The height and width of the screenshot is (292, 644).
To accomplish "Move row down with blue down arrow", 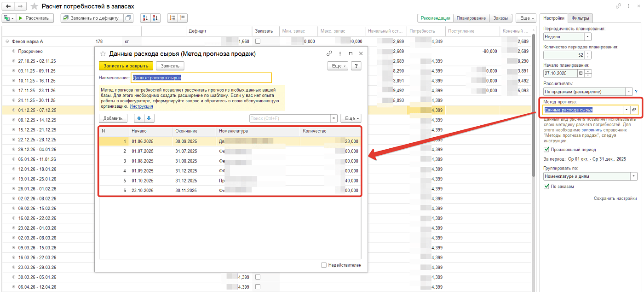I will pos(149,118).
